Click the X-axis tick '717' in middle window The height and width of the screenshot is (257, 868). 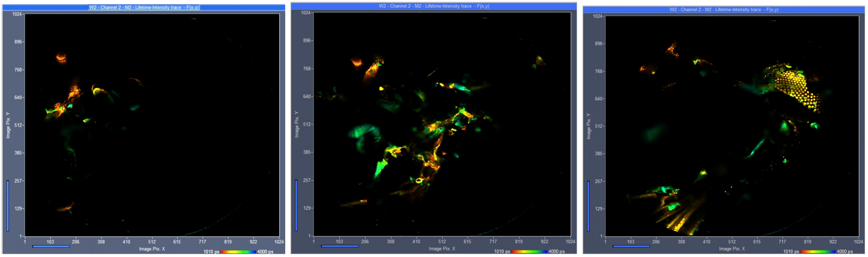pyautogui.click(x=493, y=241)
